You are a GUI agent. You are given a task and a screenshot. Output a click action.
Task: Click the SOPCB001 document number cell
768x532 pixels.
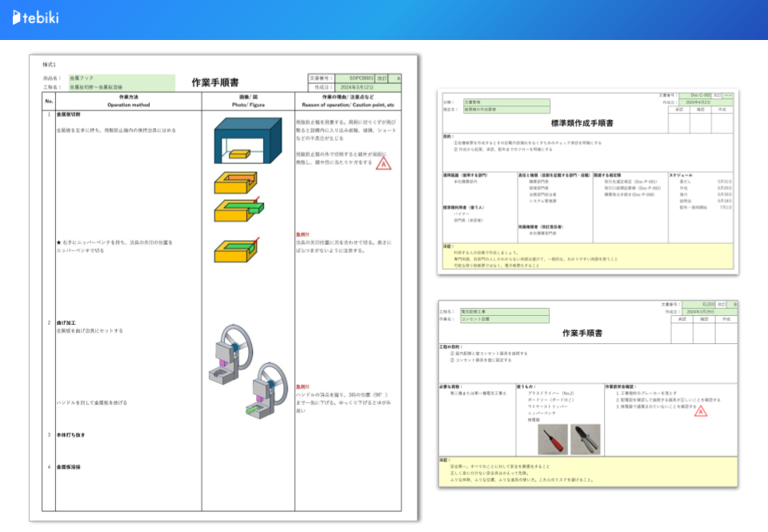[355, 78]
